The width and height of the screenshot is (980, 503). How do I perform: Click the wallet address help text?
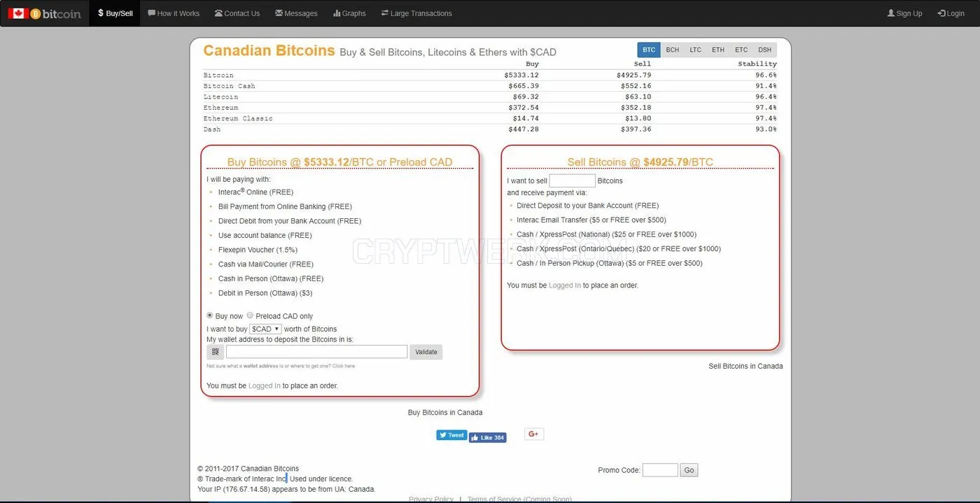(x=281, y=366)
